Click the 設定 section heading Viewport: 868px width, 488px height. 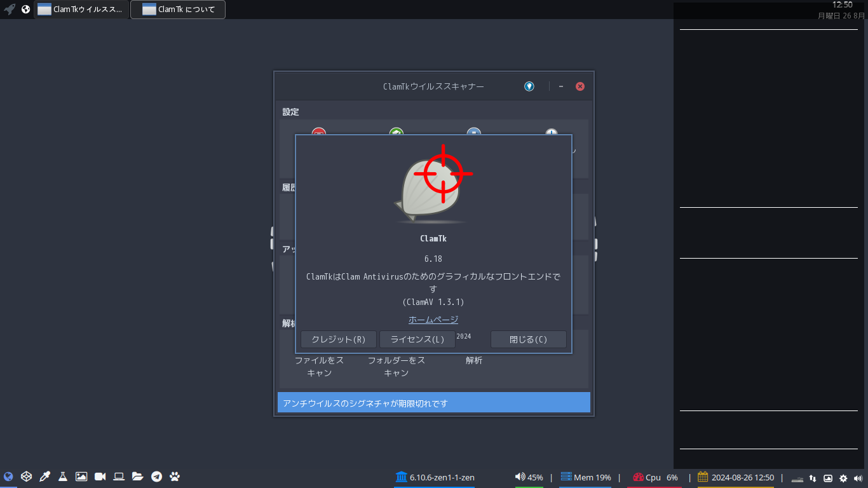tap(291, 112)
